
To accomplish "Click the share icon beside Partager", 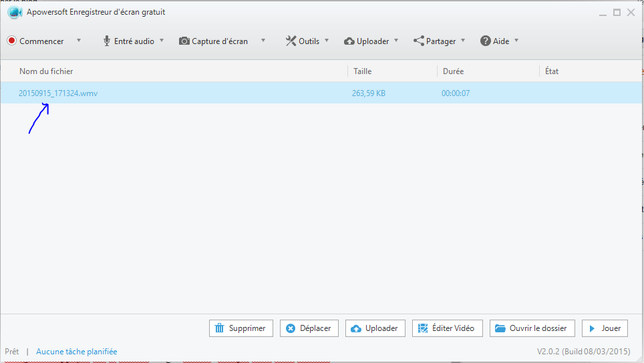I will pos(418,41).
